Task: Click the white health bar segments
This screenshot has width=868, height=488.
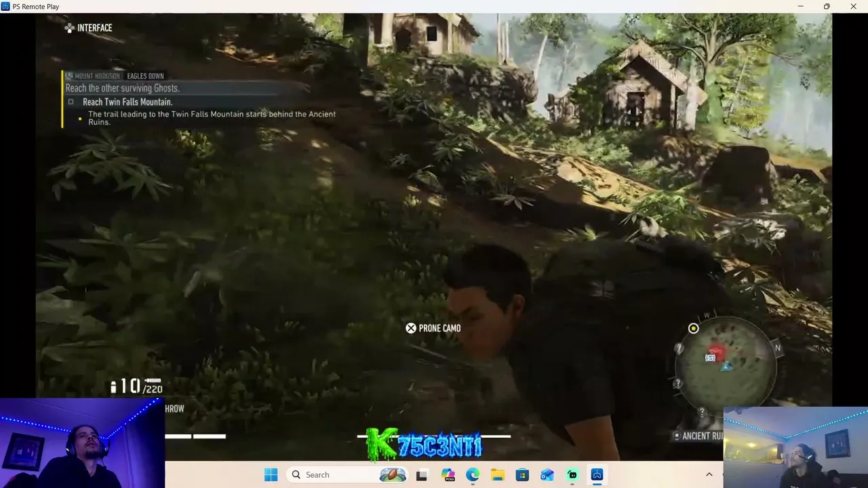Action: [195, 436]
